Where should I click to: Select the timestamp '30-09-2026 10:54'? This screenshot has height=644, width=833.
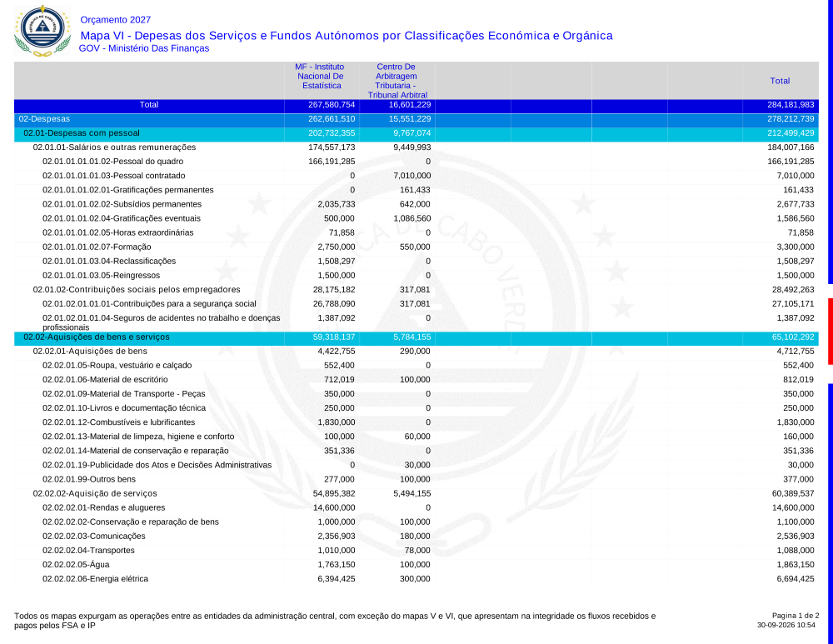786,626
